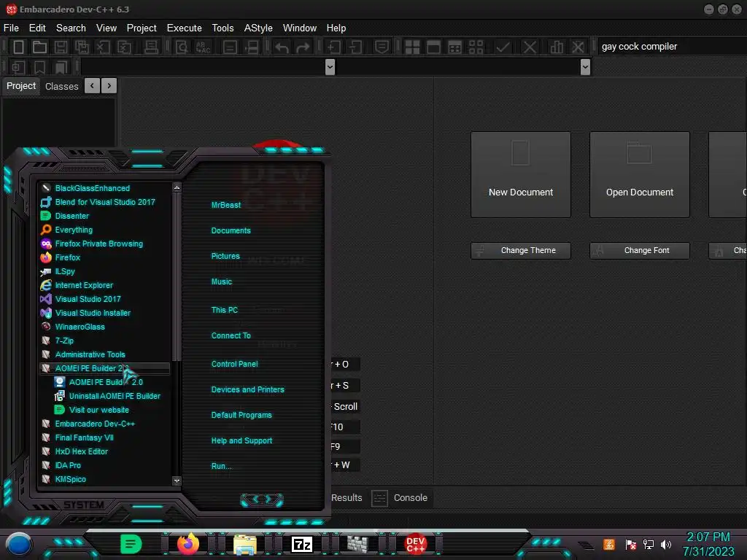Open the Execute menu
Viewport: 747px width, 560px height.
pos(184,28)
